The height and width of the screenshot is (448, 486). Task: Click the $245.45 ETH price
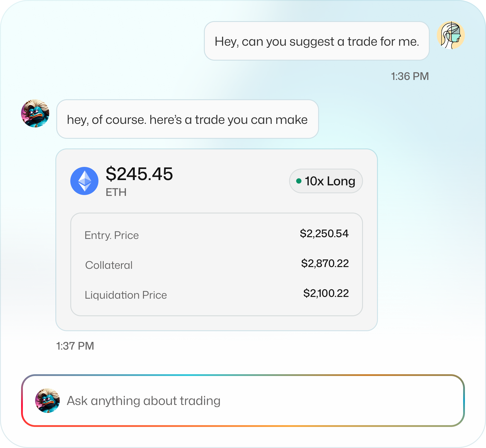tap(139, 174)
